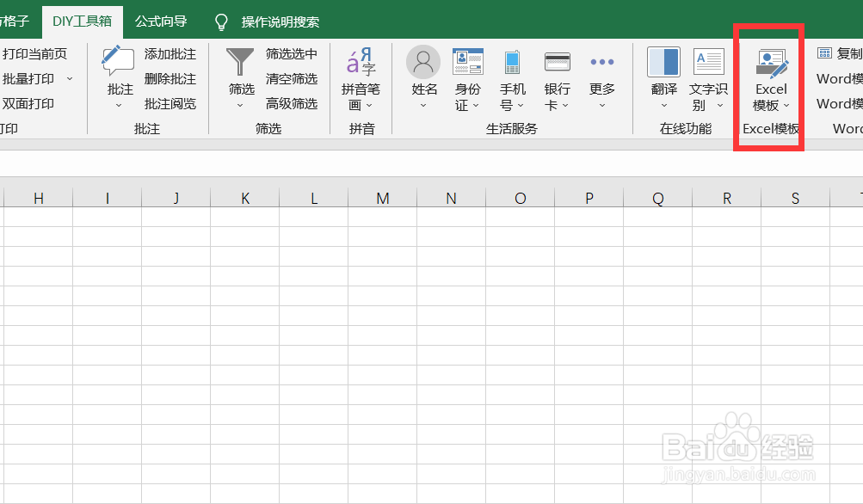The image size is (863, 504).
Task: Click 筛选选中 button
Action: [292, 54]
